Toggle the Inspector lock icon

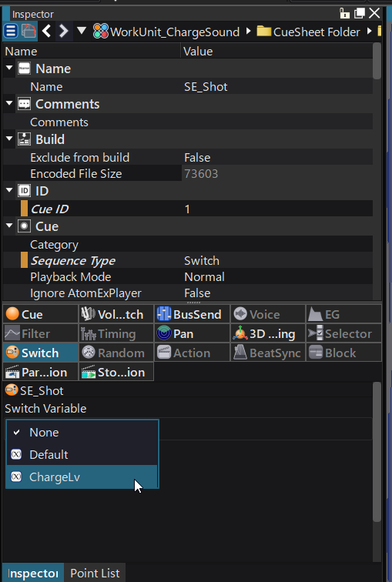[x=344, y=13]
